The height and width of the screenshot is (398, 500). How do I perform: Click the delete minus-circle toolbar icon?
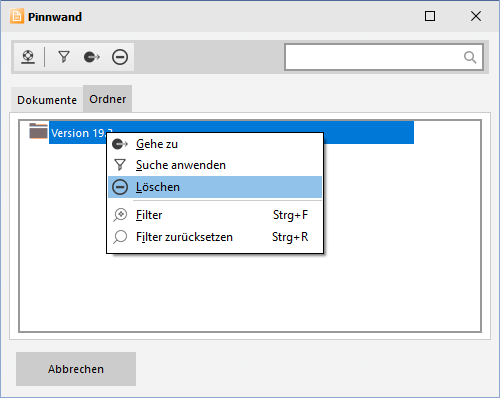click(x=120, y=57)
